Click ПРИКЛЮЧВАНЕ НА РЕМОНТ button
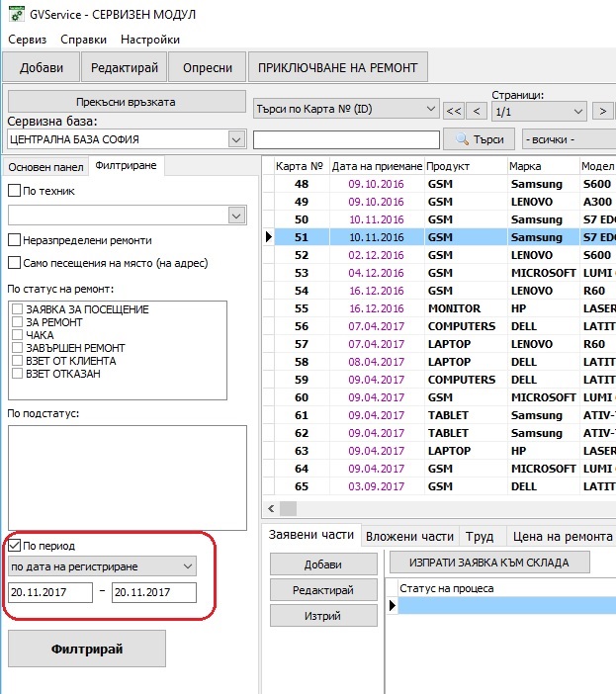The height and width of the screenshot is (694, 616). [337, 67]
